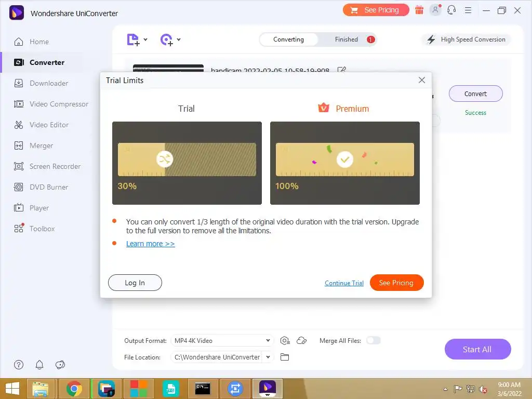532x399 pixels.
Task: Open the Toolbox section
Action: pyautogui.click(x=42, y=229)
